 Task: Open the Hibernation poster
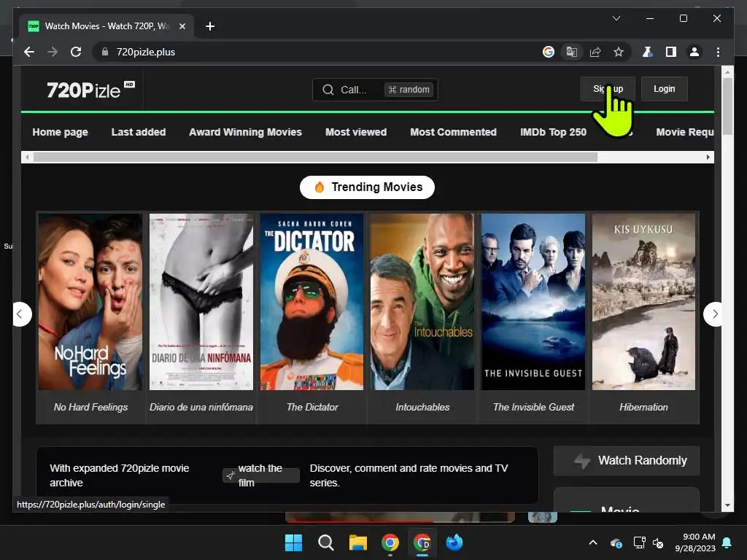click(643, 302)
